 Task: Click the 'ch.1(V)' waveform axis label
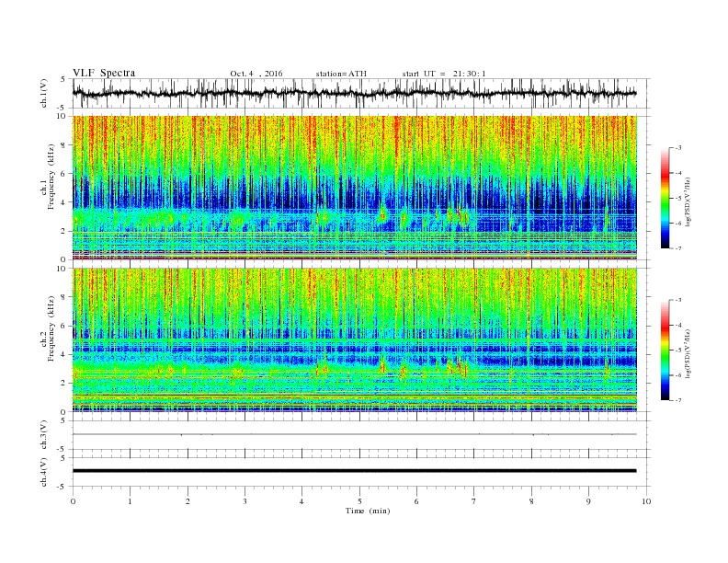44,93
